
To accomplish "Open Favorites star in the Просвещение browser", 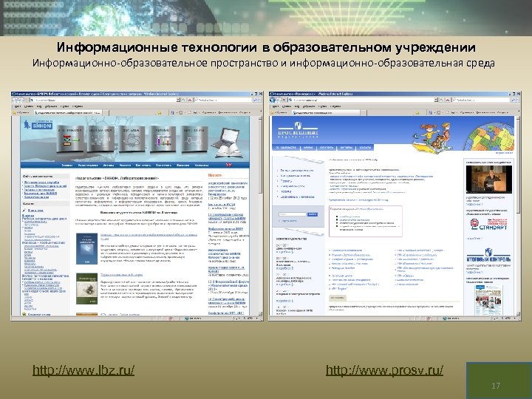I will click(x=272, y=112).
